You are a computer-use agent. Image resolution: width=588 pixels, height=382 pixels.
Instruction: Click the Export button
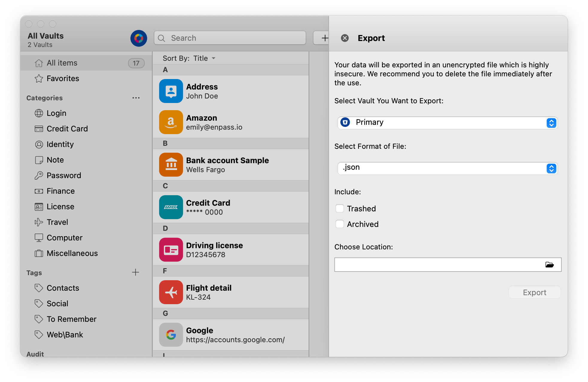click(x=534, y=292)
